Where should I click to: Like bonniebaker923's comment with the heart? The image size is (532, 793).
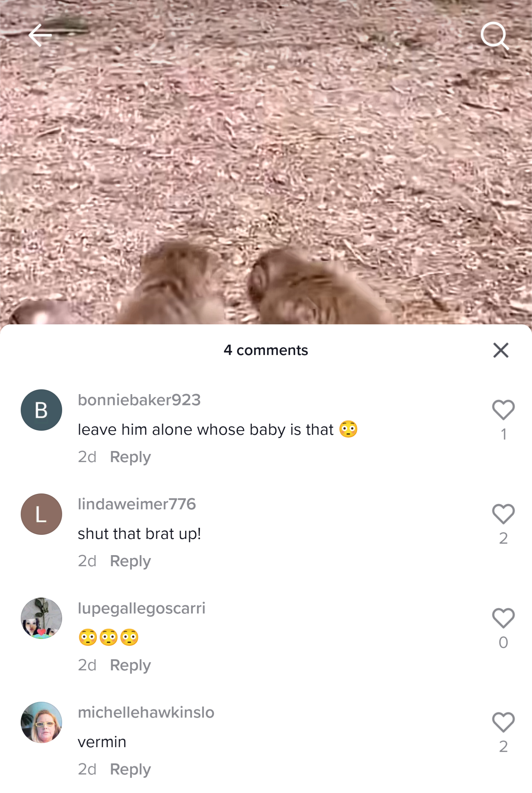(503, 410)
